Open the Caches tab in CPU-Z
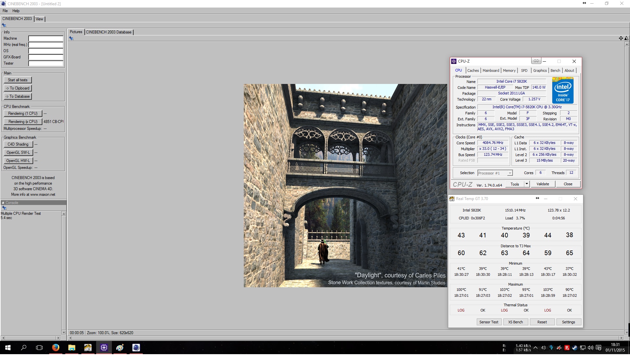 [x=473, y=71]
